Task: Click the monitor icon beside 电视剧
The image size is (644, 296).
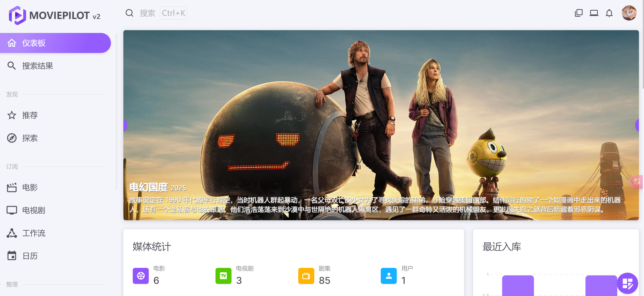Action: 12,210
